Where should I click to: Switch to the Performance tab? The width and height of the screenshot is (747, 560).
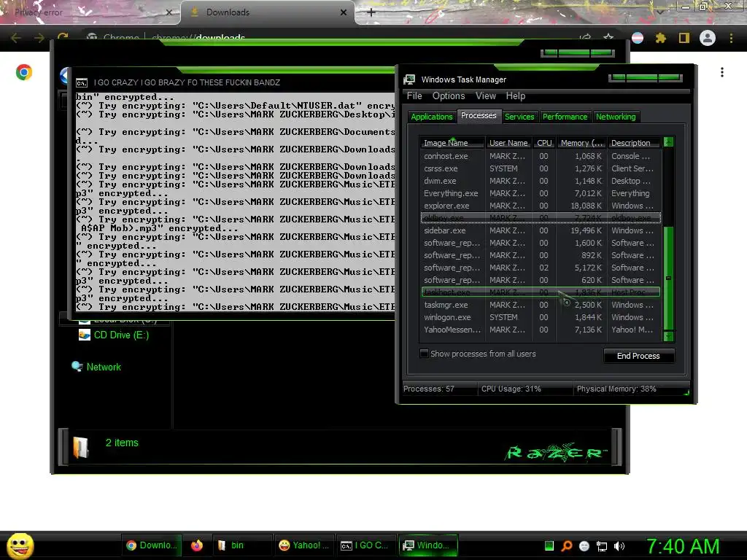pyautogui.click(x=565, y=117)
